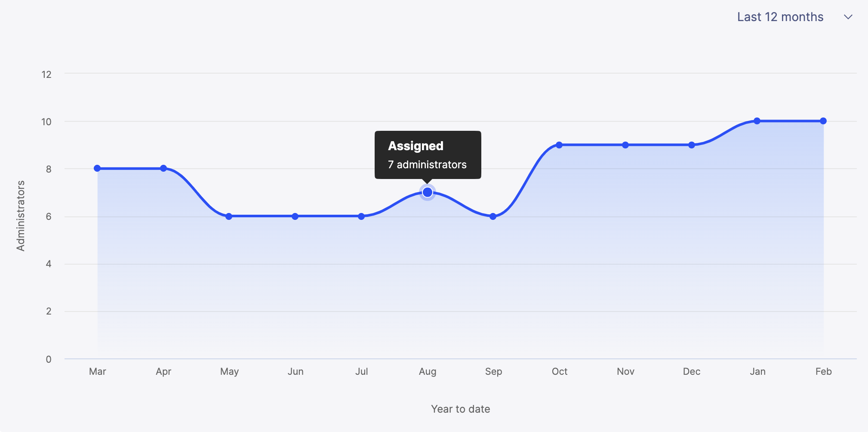
Task: Click the Jul data point on the line
Action: (x=361, y=216)
